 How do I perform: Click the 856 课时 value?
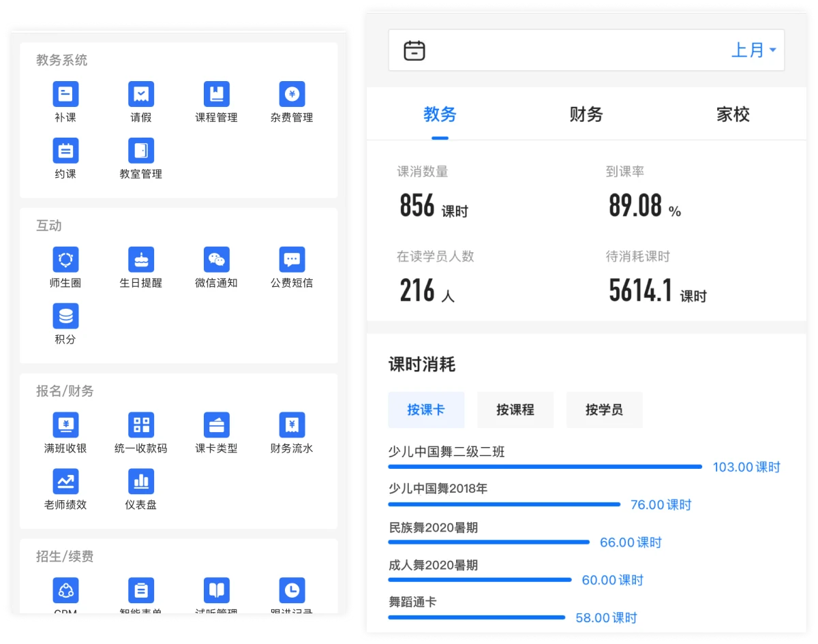tap(434, 206)
